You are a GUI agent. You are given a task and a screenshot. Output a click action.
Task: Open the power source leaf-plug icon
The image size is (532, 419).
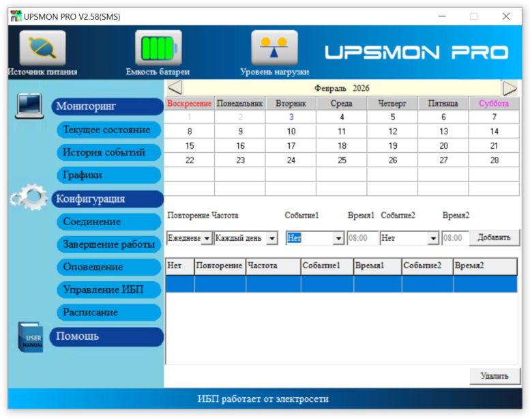coord(42,48)
